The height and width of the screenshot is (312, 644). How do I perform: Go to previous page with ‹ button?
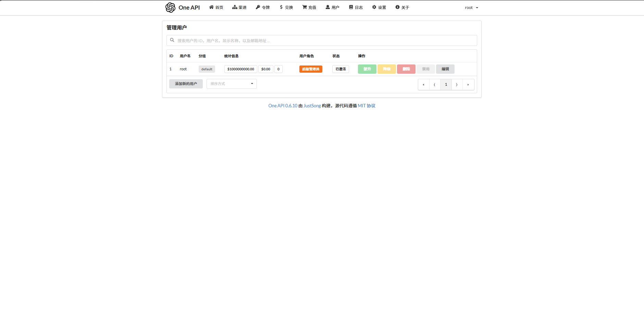[435, 85]
